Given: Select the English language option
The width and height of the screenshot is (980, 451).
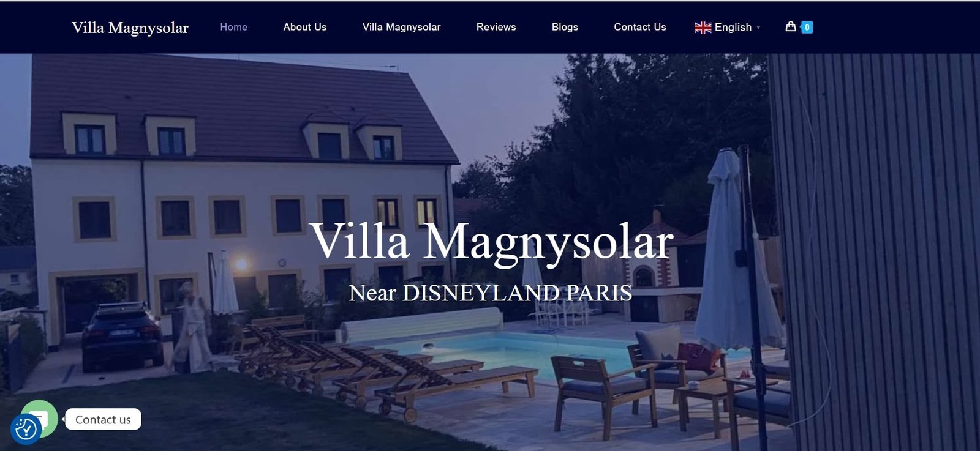Looking at the screenshot, I should (733, 28).
